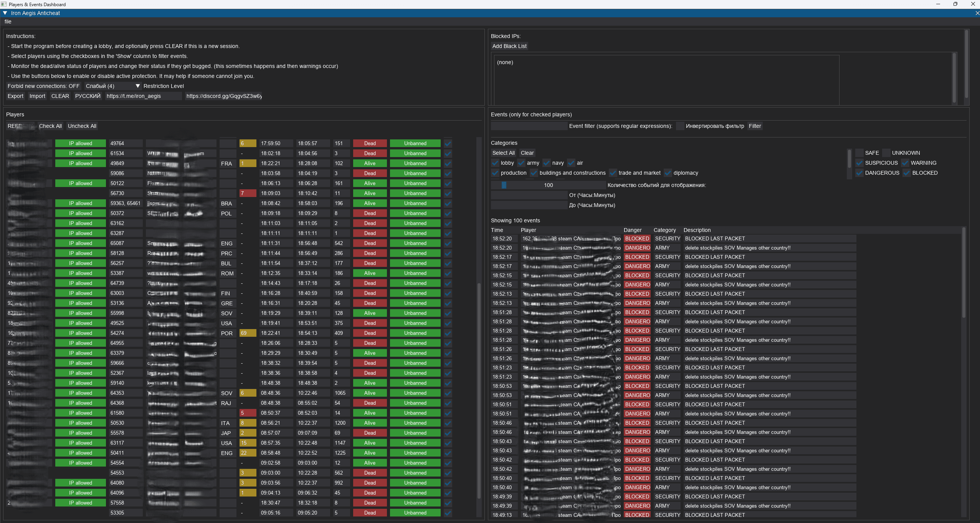Tick the Инвертировать фильтр checkbox
Viewport: 980px width, 523px height.
coord(680,126)
